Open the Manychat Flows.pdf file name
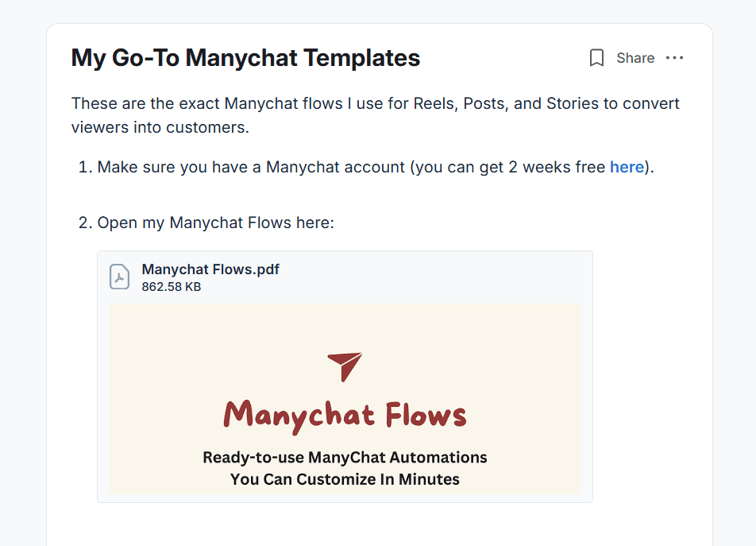This screenshot has width=756, height=546. pyautogui.click(x=210, y=269)
